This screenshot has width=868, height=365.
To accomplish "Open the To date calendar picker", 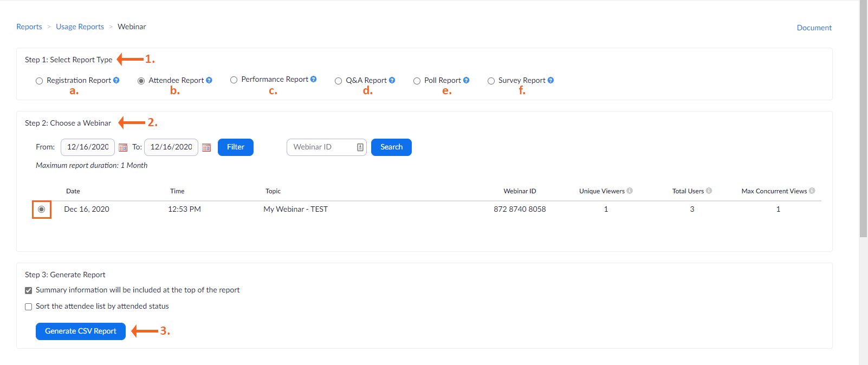I will [x=206, y=147].
